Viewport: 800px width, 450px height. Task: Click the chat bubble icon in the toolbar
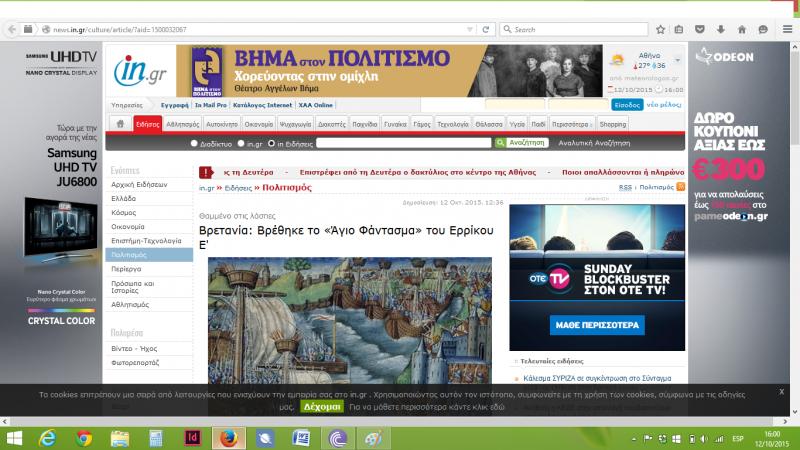point(763,30)
